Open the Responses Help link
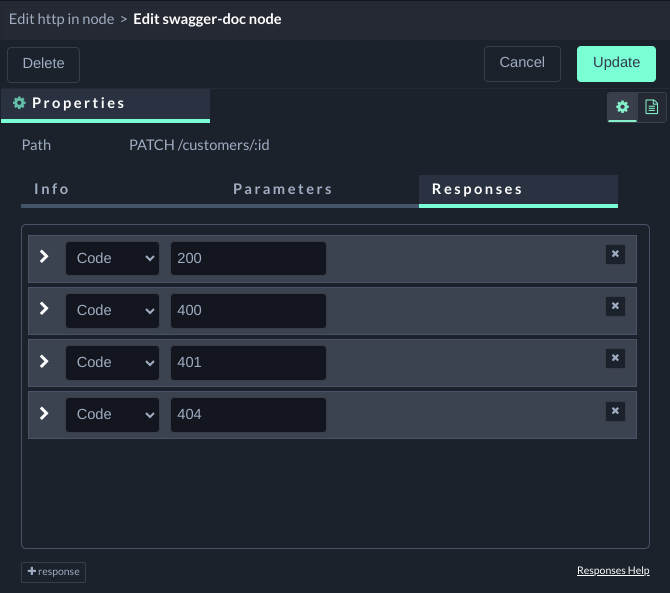The height and width of the screenshot is (593, 670). pos(613,570)
